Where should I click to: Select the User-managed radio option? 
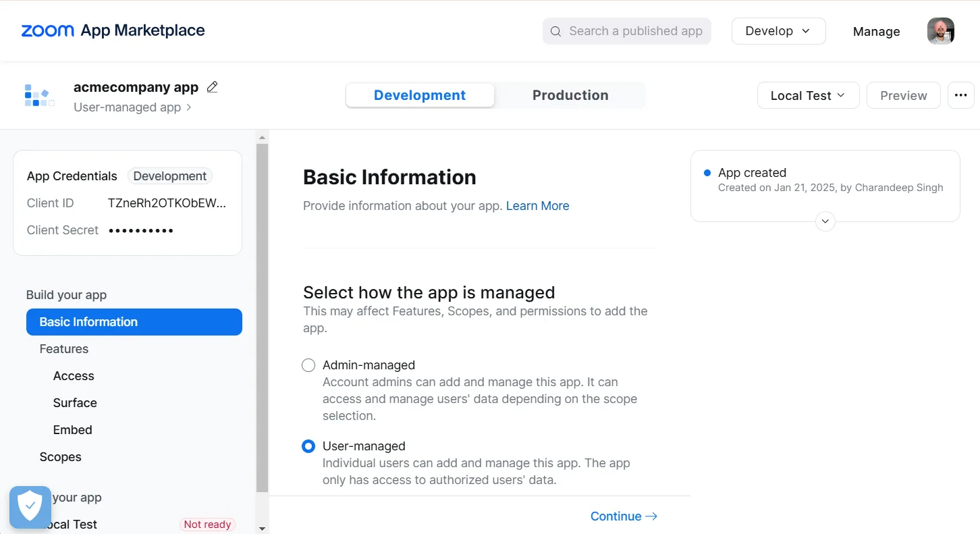coord(308,446)
